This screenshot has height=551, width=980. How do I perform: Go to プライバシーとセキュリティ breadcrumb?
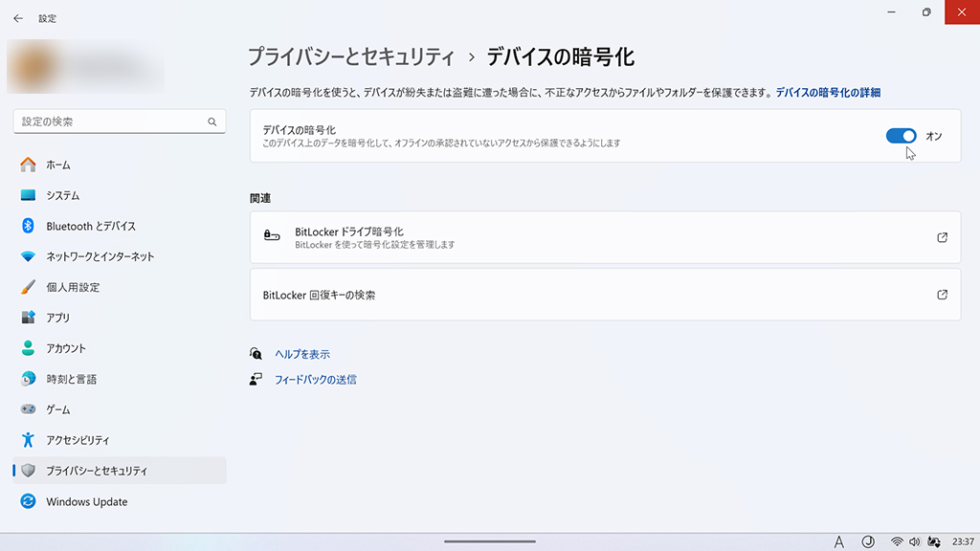pos(351,56)
